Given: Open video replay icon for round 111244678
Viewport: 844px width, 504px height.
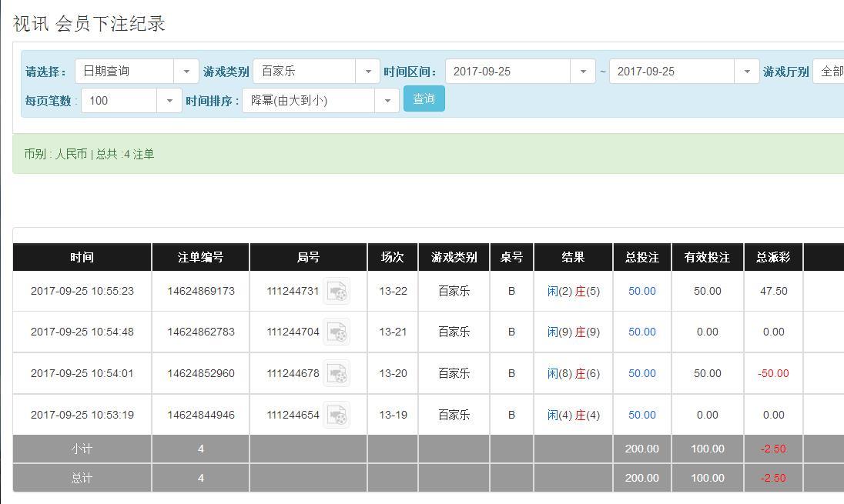Looking at the screenshot, I should pos(337,373).
